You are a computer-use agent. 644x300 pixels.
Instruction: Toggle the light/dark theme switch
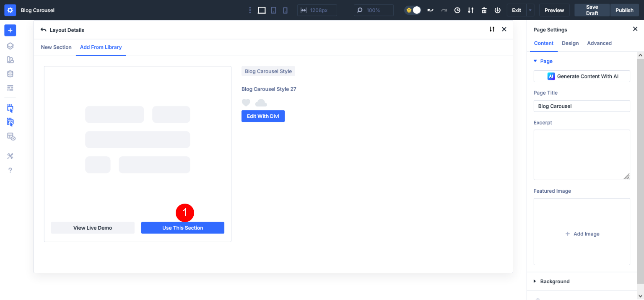(413, 10)
